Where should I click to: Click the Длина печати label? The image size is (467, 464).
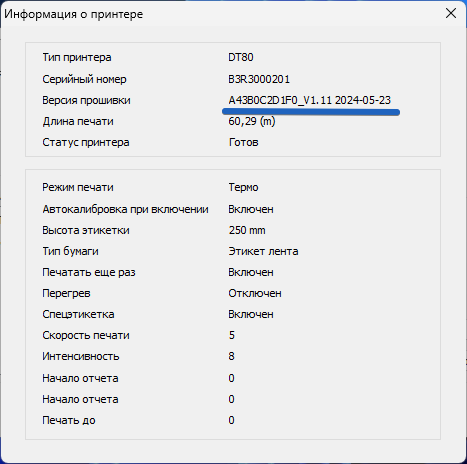coord(78,121)
